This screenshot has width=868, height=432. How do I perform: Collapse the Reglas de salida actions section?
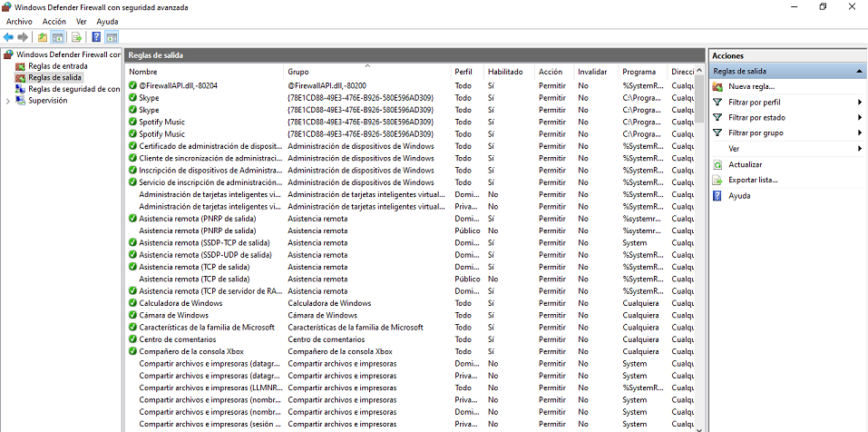tap(859, 72)
